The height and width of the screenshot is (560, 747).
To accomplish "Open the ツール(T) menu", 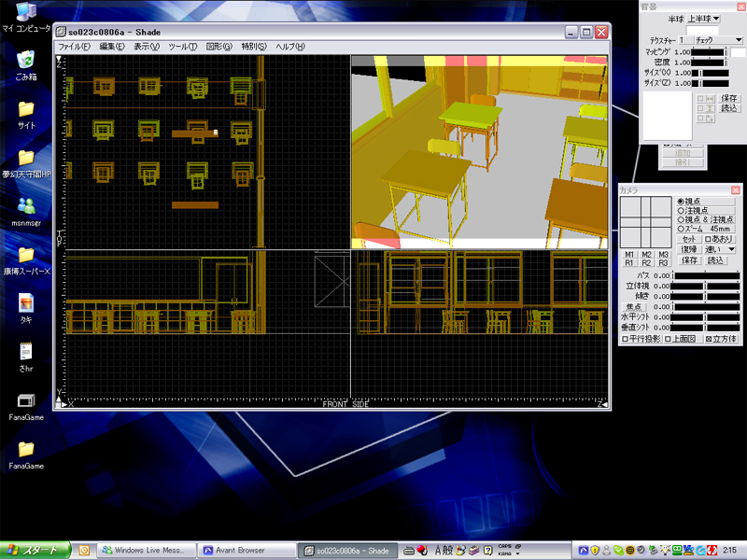I will [182, 47].
